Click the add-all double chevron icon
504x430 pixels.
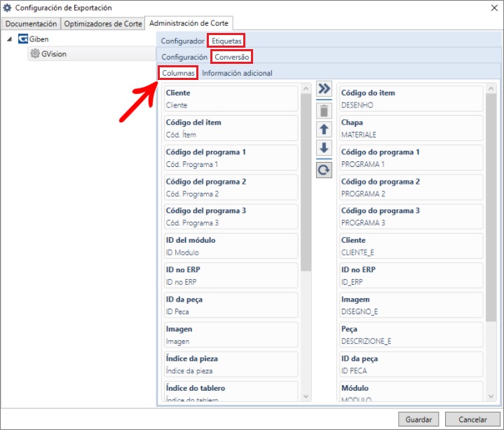(324, 88)
